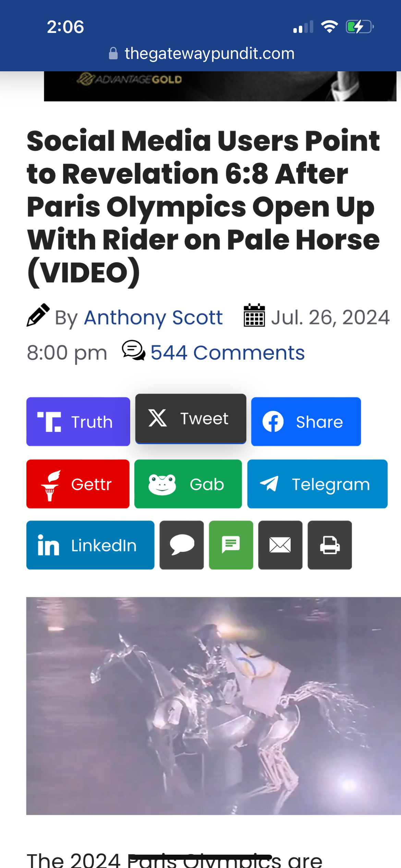Send the article through Telegram
Viewport: 401px width, 868px height.
pyautogui.click(x=317, y=484)
